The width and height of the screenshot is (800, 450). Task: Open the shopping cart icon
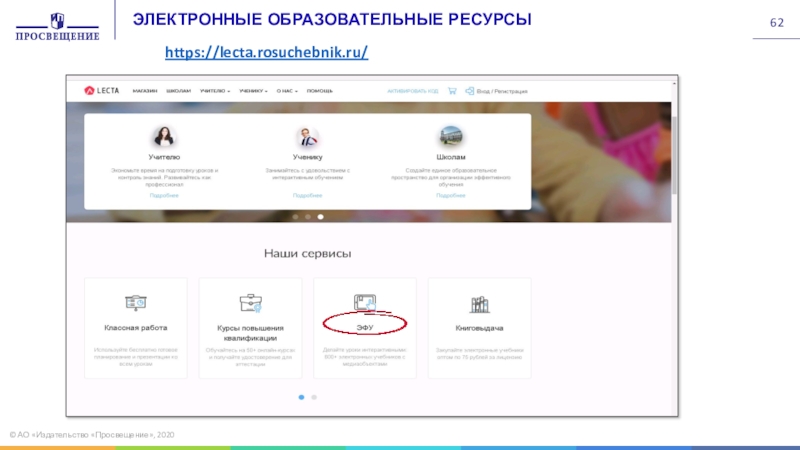452,91
